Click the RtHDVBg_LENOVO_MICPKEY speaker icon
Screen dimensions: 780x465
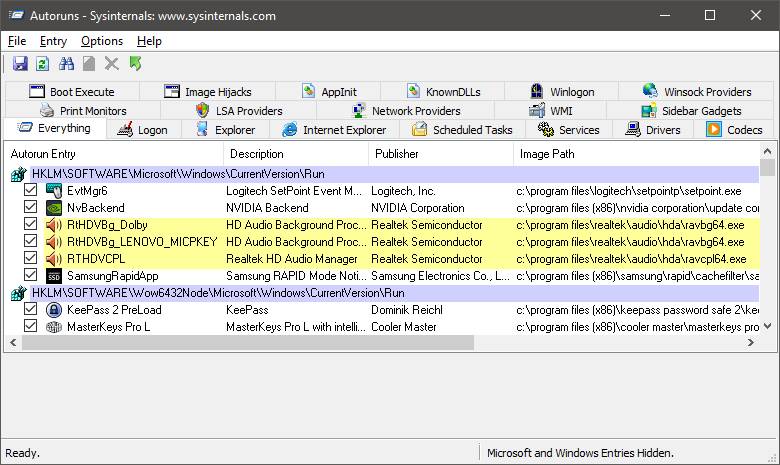pos(54,242)
